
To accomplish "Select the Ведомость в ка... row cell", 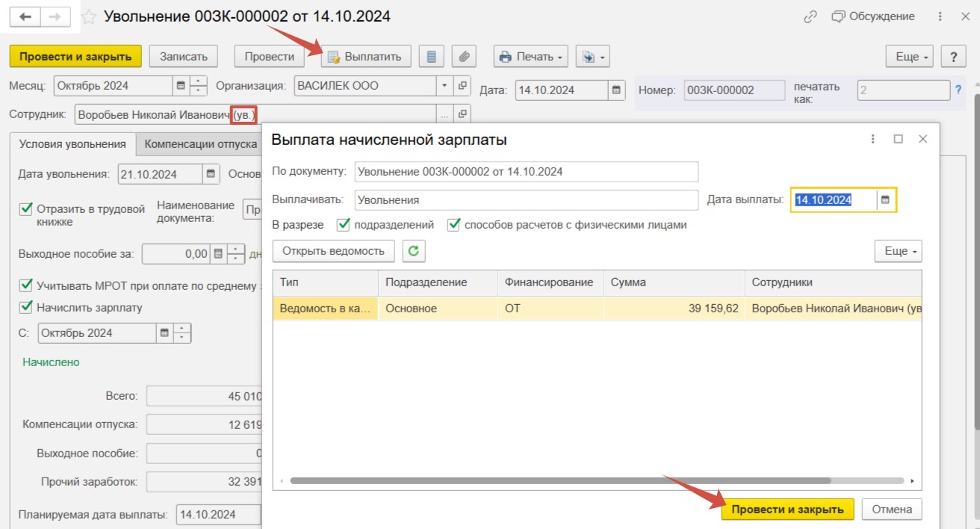I will 326,308.
